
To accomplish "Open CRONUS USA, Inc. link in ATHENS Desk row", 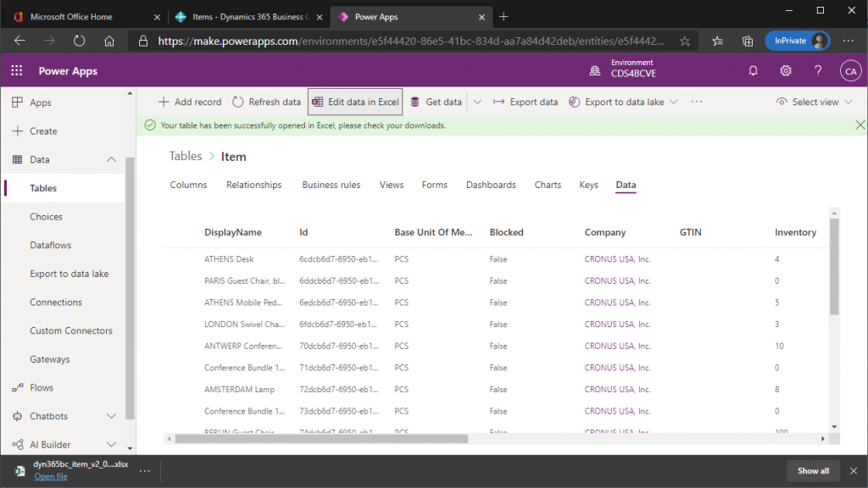I will pos(617,259).
